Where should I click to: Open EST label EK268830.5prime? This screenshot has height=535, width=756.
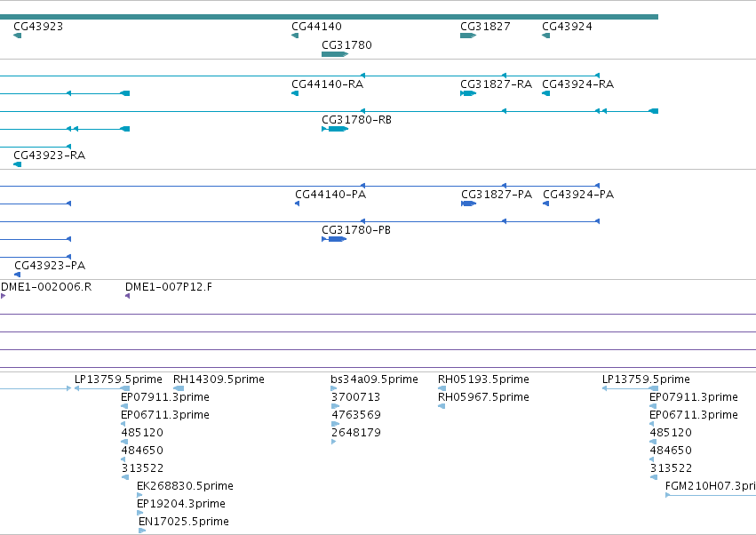click(x=185, y=486)
